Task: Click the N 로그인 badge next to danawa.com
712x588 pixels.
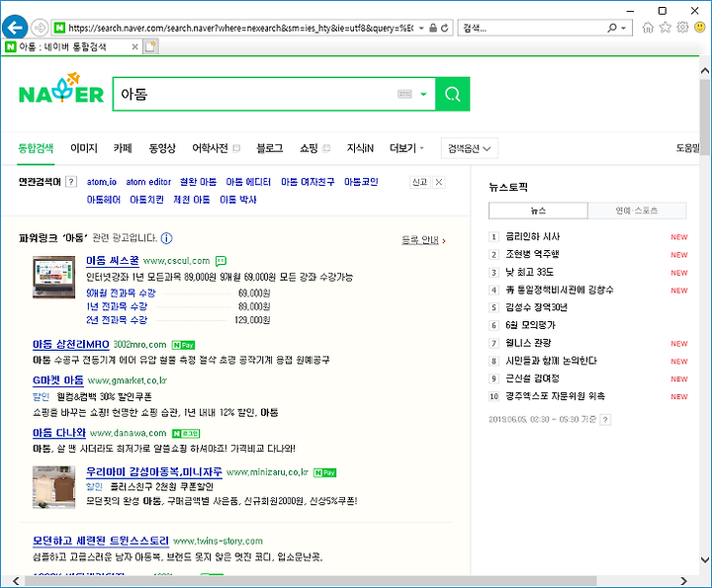Action: [186, 434]
